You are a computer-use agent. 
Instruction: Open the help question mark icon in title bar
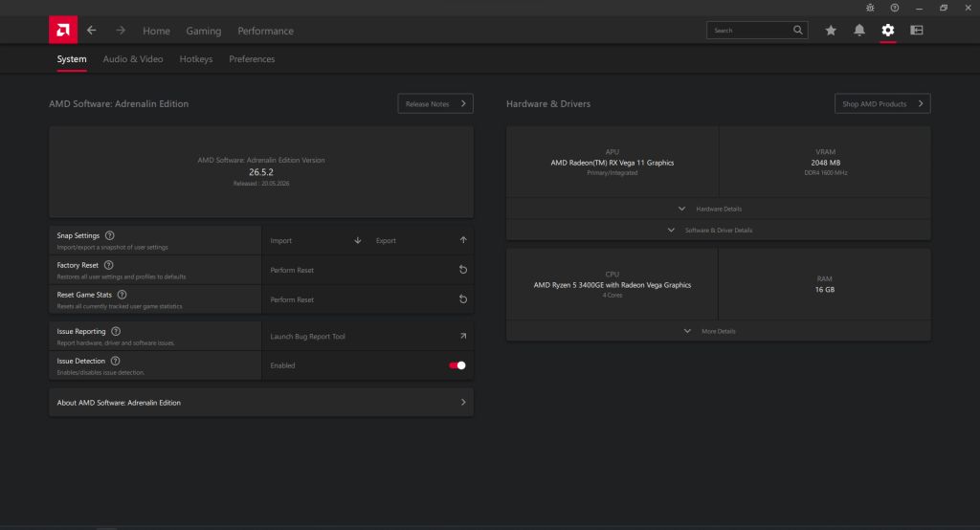click(895, 8)
